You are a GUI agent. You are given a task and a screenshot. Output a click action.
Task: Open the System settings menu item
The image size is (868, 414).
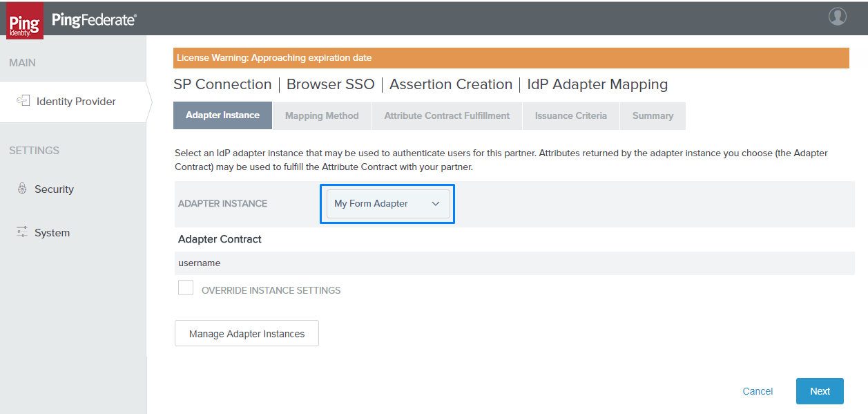(52, 233)
